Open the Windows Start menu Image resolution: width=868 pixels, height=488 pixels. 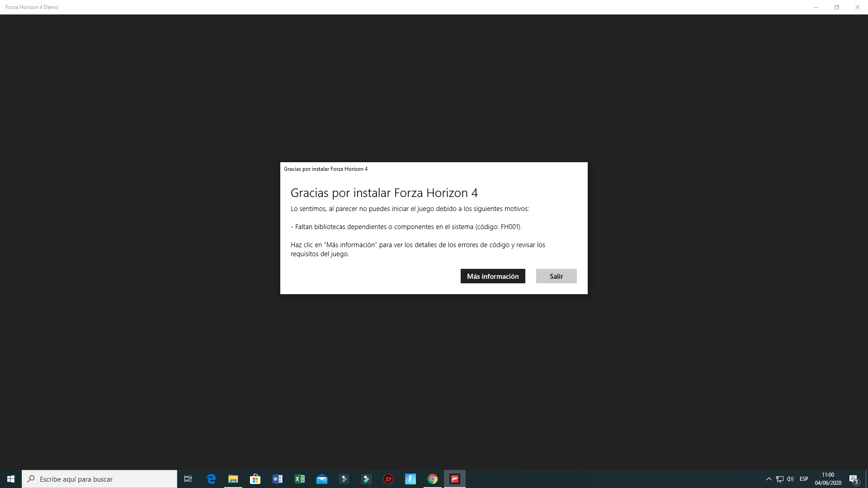pos(11,479)
